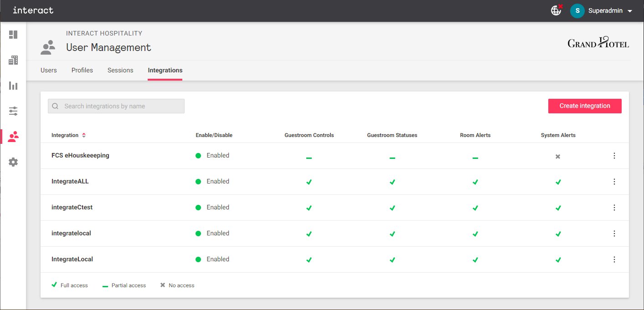Click the large user management header icon
This screenshot has height=310, width=644.
click(48, 47)
